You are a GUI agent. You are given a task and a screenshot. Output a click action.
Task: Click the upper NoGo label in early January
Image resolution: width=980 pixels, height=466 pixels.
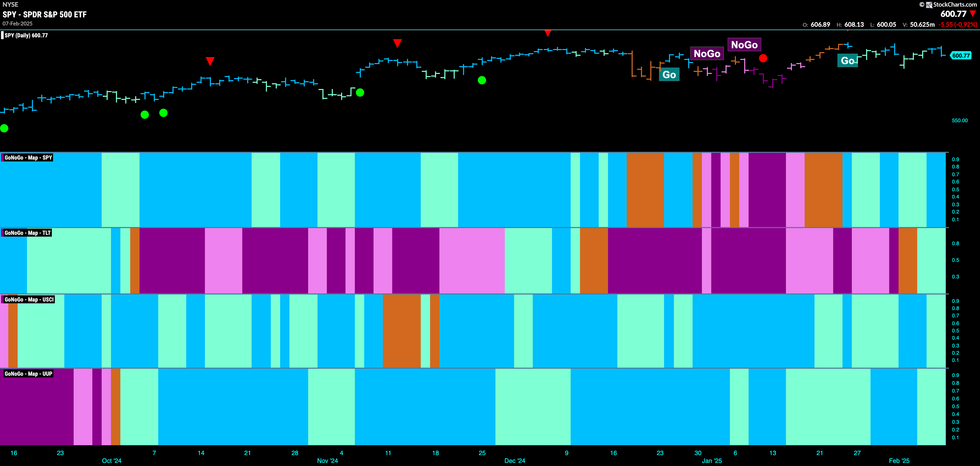click(x=744, y=45)
